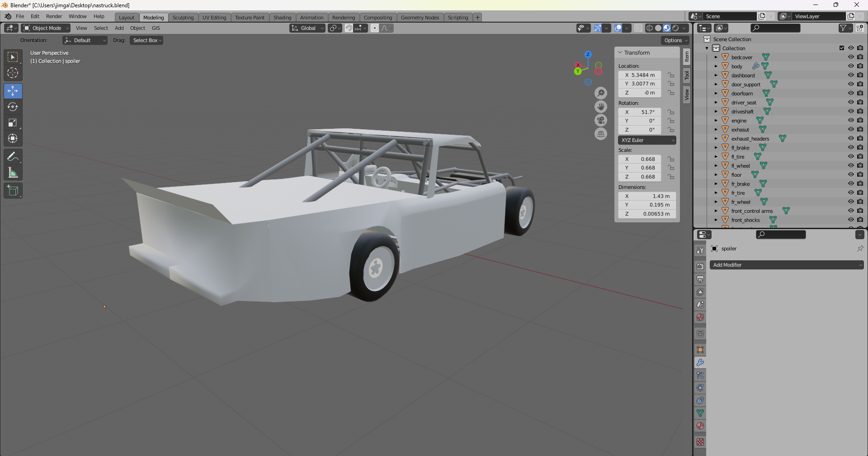The height and width of the screenshot is (456, 868).
Task: Open Add Modifier dropdown
Action: (787, 265)
